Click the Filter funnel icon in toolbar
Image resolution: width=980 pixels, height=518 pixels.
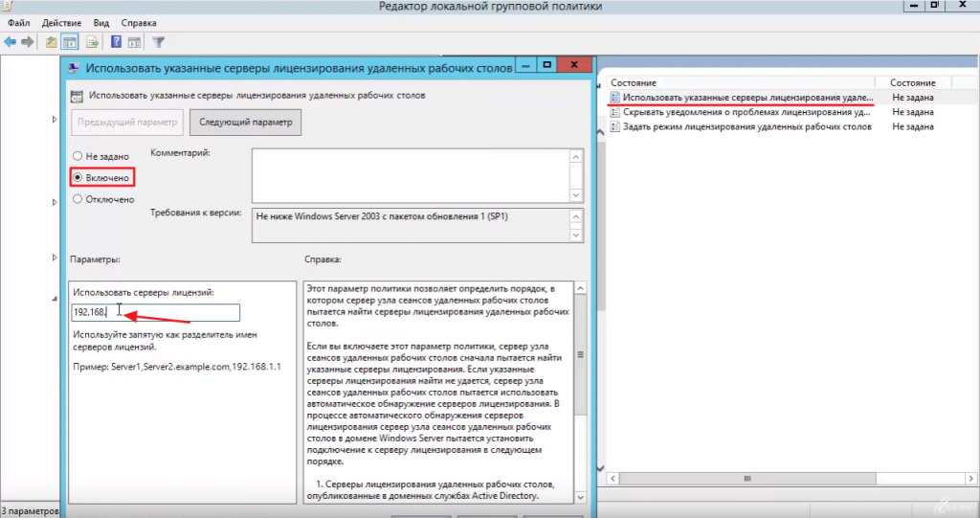click(x=159, y=42)
